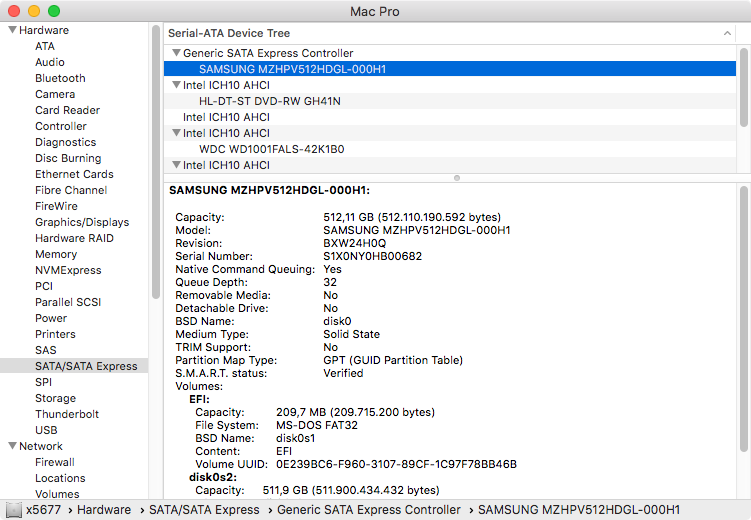Image resolution: width=751 pixels, height=520 pixels.
Task: Select SPI in sidebar
Action: click(x=44, y=382)
